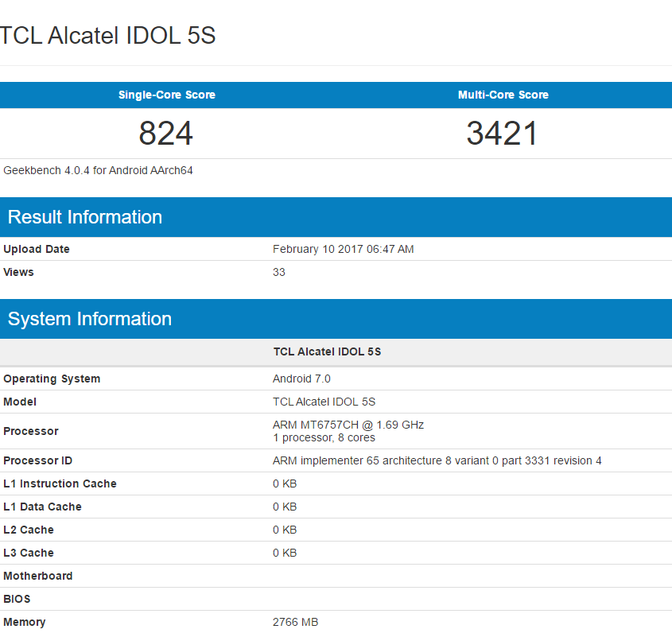
Task: Click the L3 Cache label
Action: [x=29, y=553]
